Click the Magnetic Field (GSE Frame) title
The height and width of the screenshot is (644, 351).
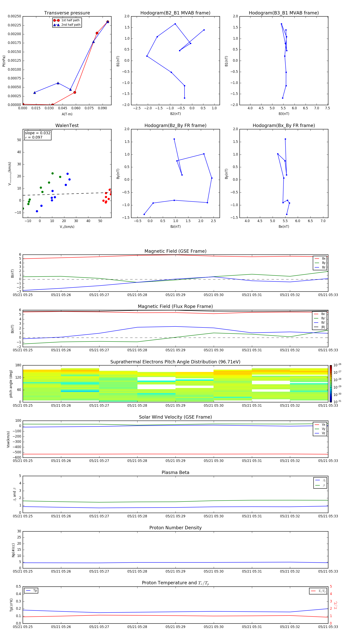point(175,251)
